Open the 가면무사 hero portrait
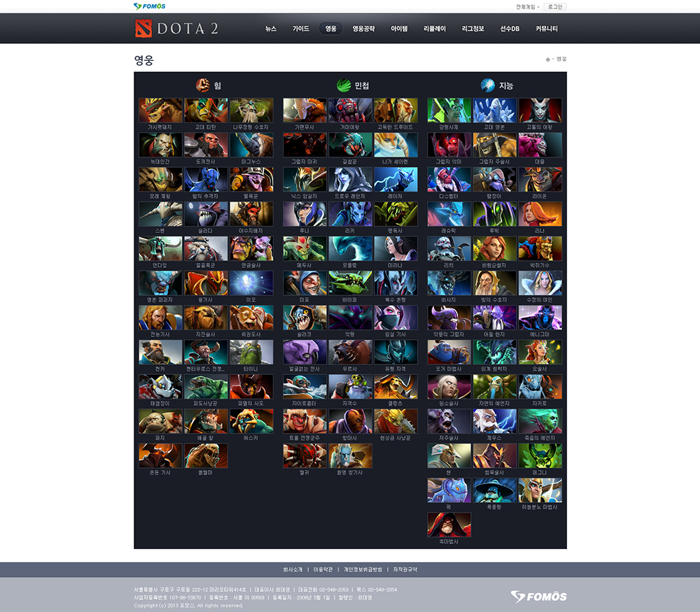This screenshot has width=700, height=612. (x=304, y=111)
